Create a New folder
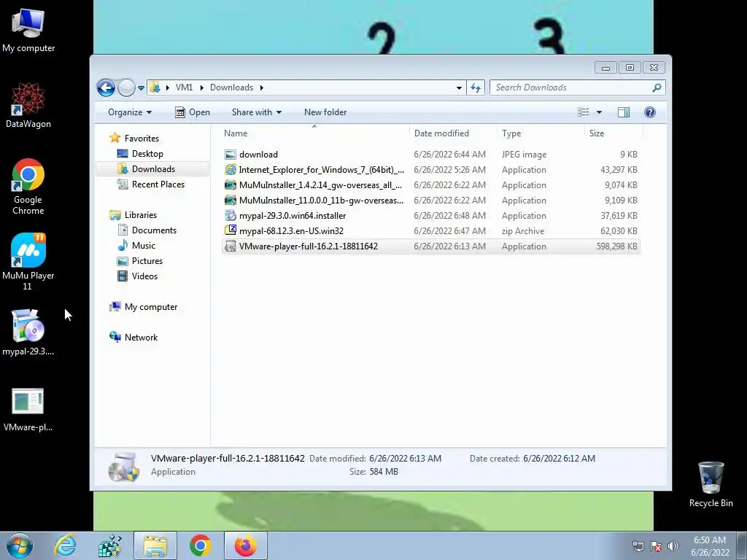Viewport: 747px width, 560px height. tap(325, 112)
